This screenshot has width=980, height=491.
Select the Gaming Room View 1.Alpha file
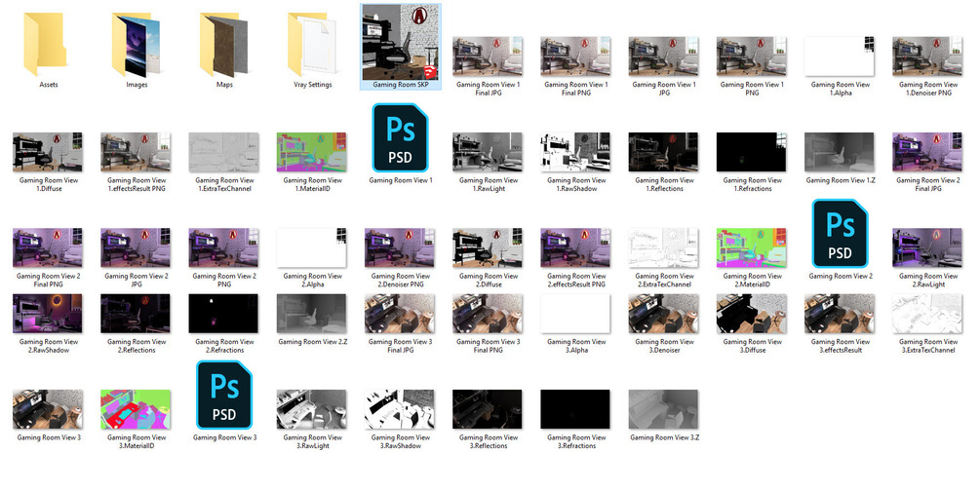[841, 57]
